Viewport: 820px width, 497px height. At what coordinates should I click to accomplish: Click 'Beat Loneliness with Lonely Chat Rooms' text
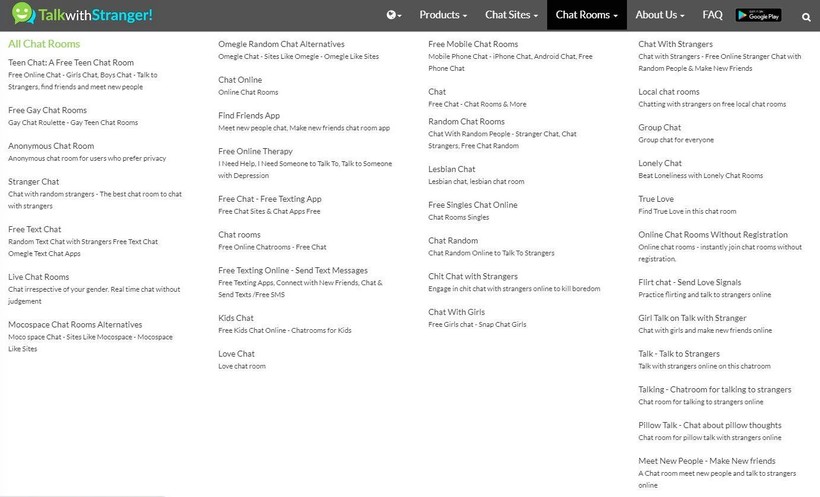click(x=700, y=175)
